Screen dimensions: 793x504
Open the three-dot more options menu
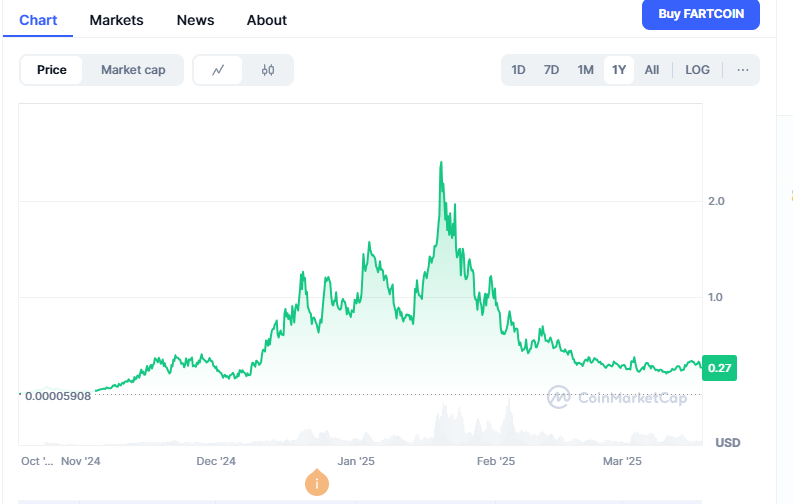pyautogui.click(x=742, y=70)
